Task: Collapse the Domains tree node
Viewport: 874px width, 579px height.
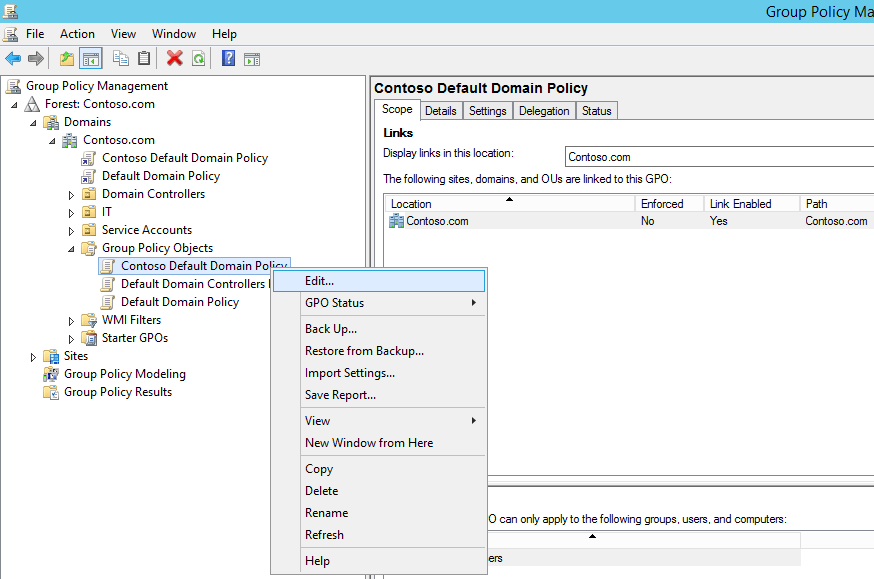Action: click(33, 123)
